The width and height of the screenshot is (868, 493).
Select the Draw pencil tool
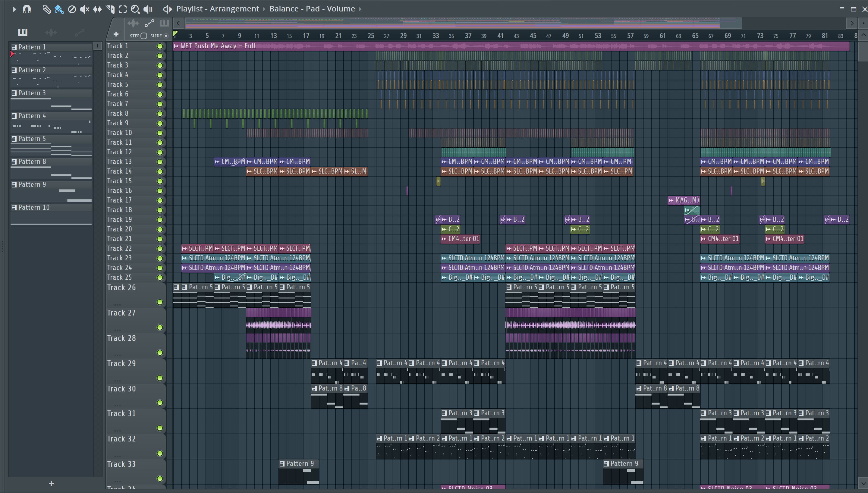tap(46, 9)
